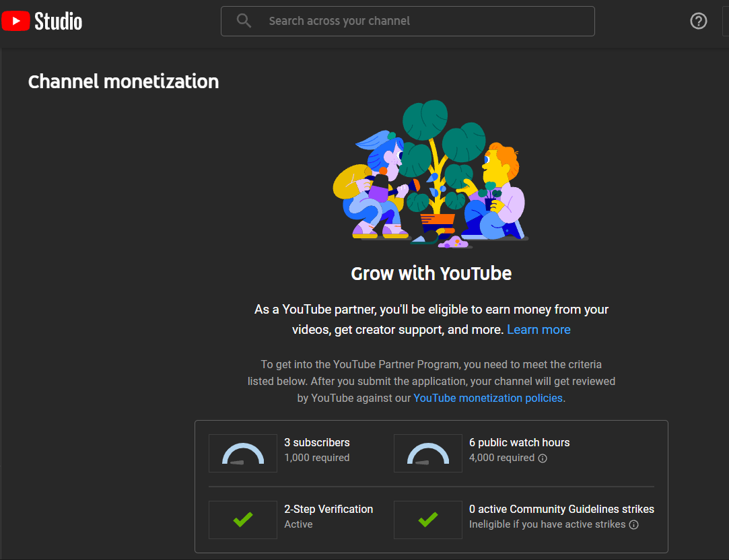Click the 0 active Community Guidelines strikes text
The image size is (729, 560).
point(561,509)
